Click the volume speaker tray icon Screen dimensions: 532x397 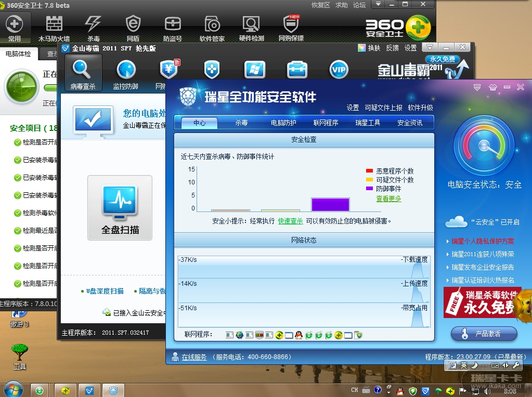(488, 391)
